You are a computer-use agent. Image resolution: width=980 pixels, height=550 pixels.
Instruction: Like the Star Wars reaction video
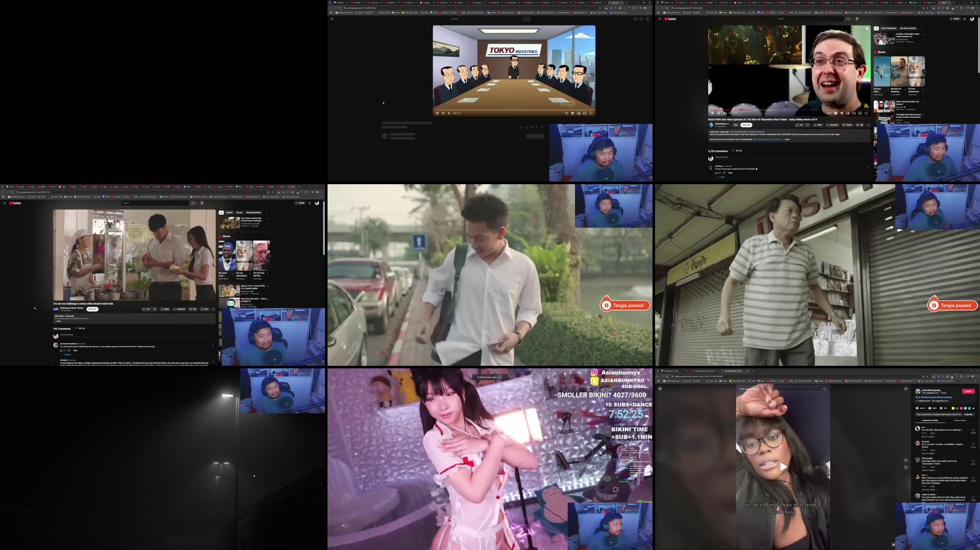coord(799,125)
